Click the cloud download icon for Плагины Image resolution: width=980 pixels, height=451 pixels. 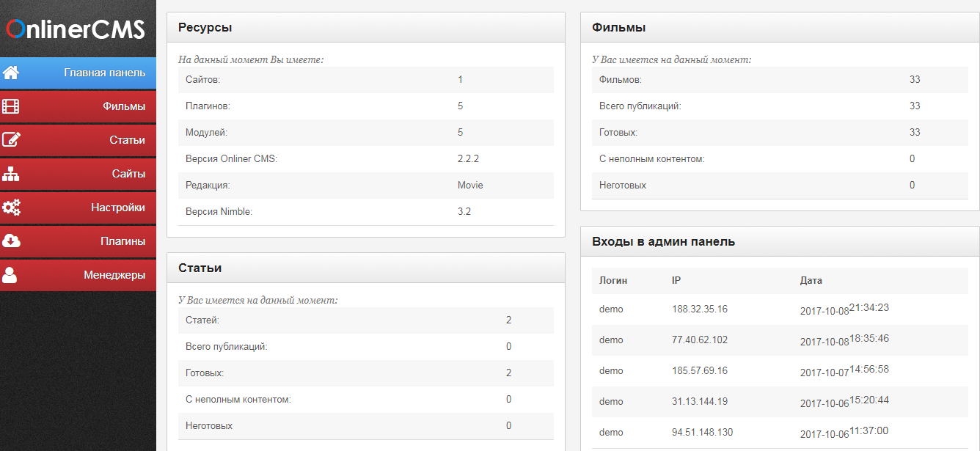pyautogui.click(x=11, y=241)
